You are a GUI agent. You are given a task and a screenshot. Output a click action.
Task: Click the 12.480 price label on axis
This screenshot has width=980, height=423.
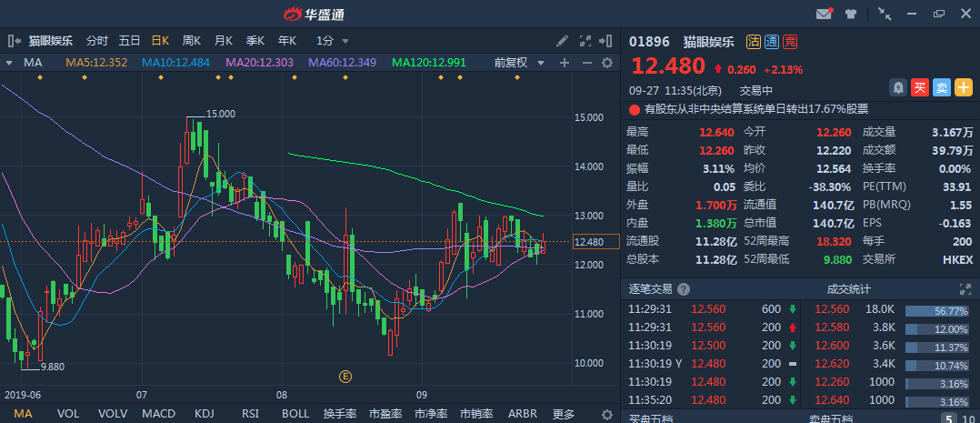pos(597,242)
